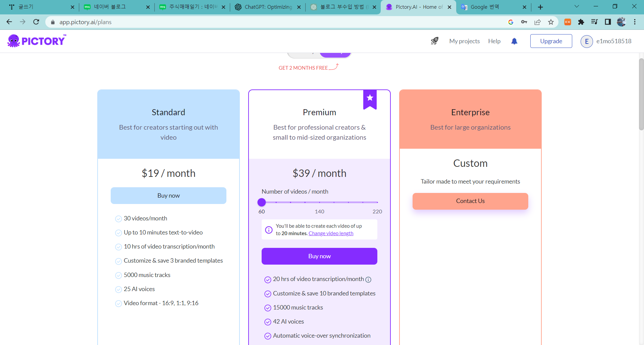Click the site lock icon in address bar
This screenshot has height=345, width=644.
53,22
